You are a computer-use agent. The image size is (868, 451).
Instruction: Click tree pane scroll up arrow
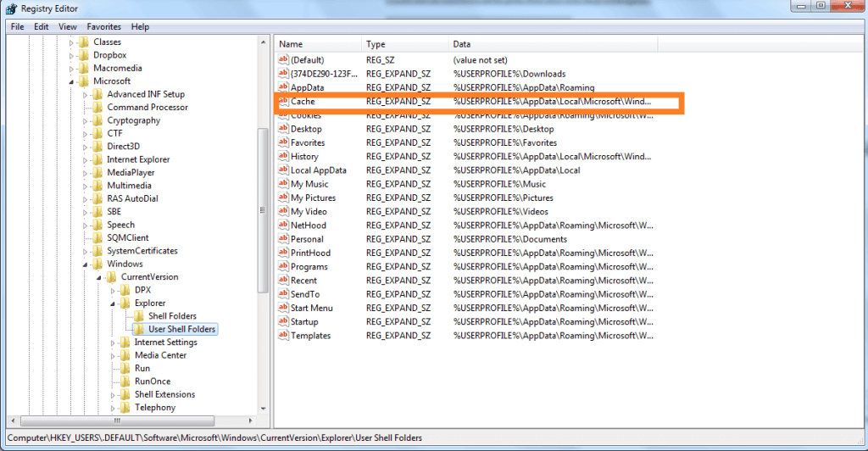click(x=263, y=42)
